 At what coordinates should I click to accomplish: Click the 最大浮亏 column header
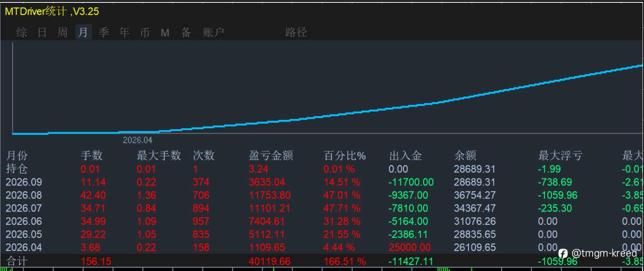[x=560, y=156]
